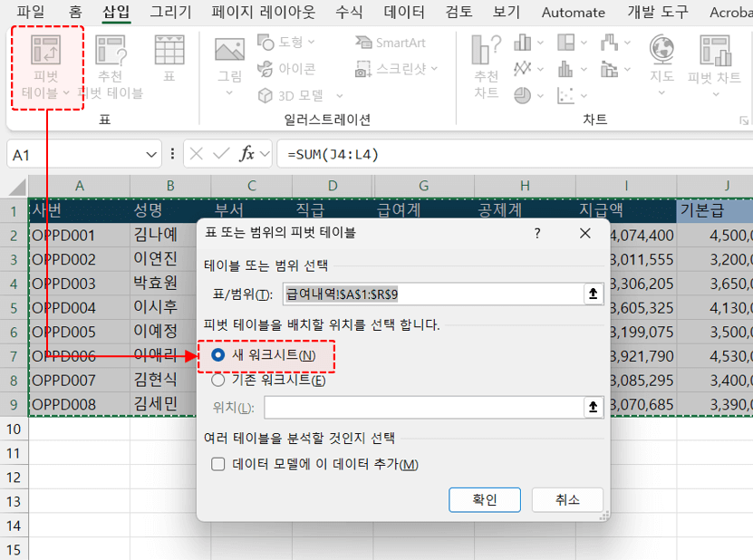
Task: Expand the 지도 dropdown arrow
Action: pyautogui.click(x=661, y=93)
